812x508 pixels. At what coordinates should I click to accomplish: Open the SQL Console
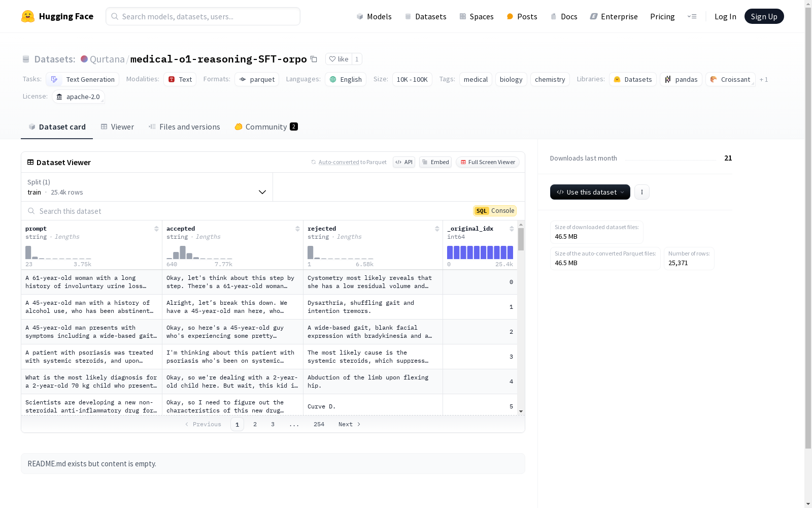(x=495, y=211)
